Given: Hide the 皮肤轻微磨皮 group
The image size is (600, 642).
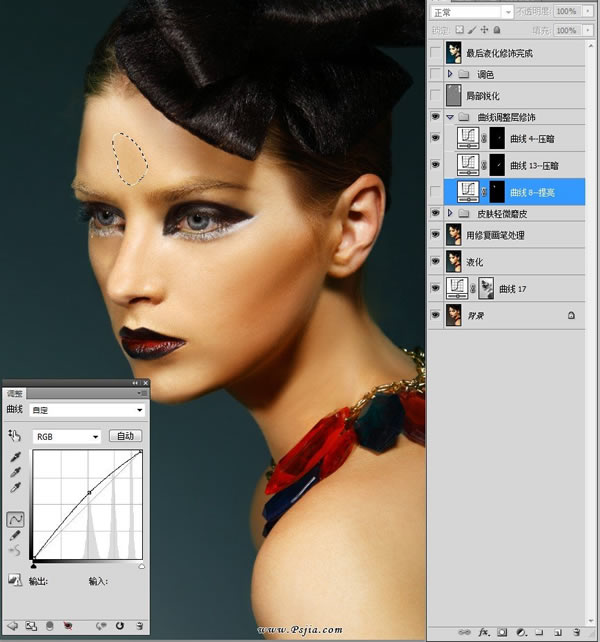Looking at the screenshot, I should coord(435,213).
